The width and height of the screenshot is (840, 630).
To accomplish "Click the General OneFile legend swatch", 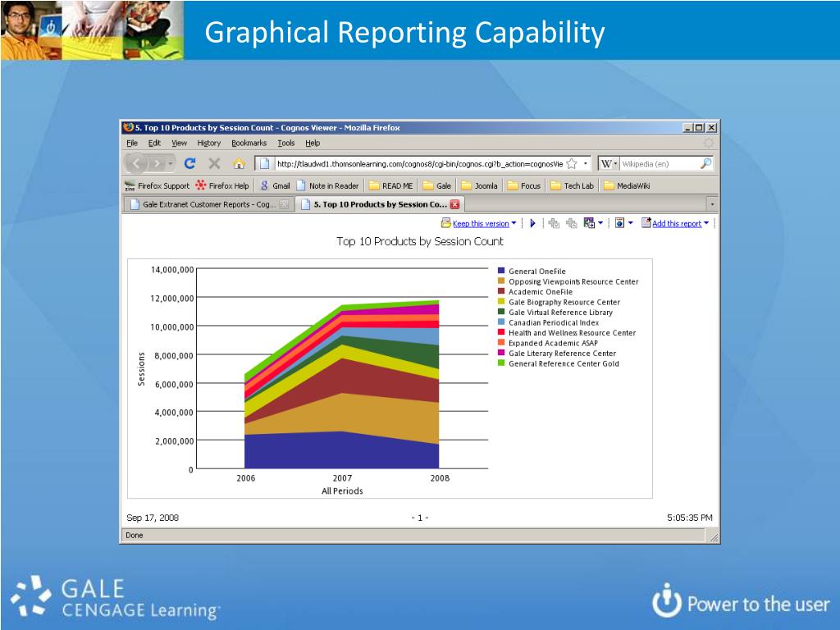I will tap(501, 271).
